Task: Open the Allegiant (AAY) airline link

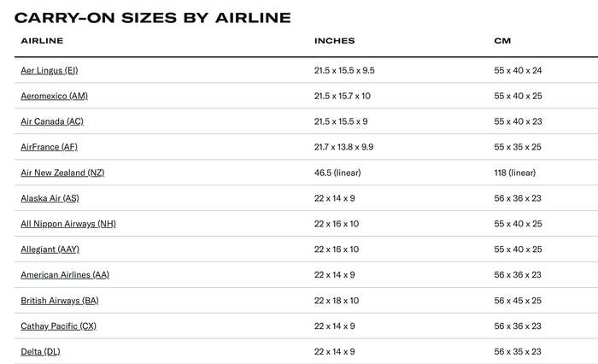Action: coord(50,250)
